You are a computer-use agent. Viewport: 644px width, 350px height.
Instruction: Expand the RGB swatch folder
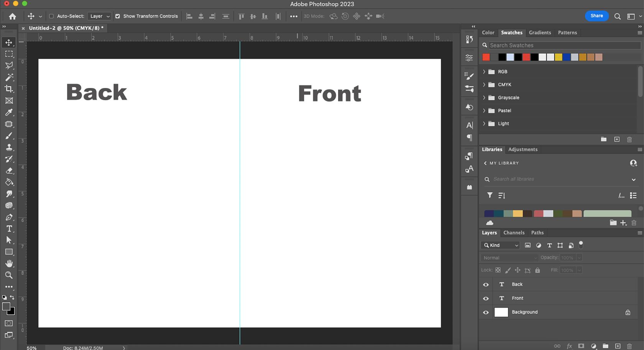pyautogui.click(x=484, y=71)
